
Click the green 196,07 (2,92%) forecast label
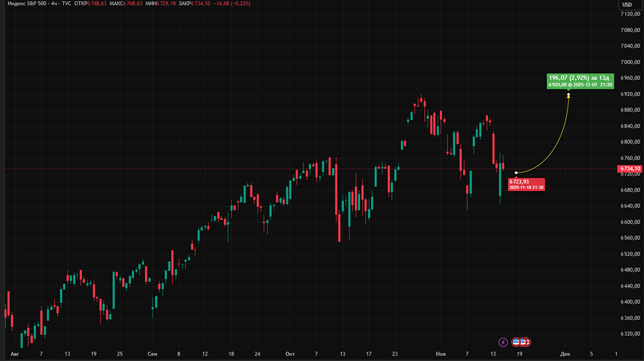point(580,81)
